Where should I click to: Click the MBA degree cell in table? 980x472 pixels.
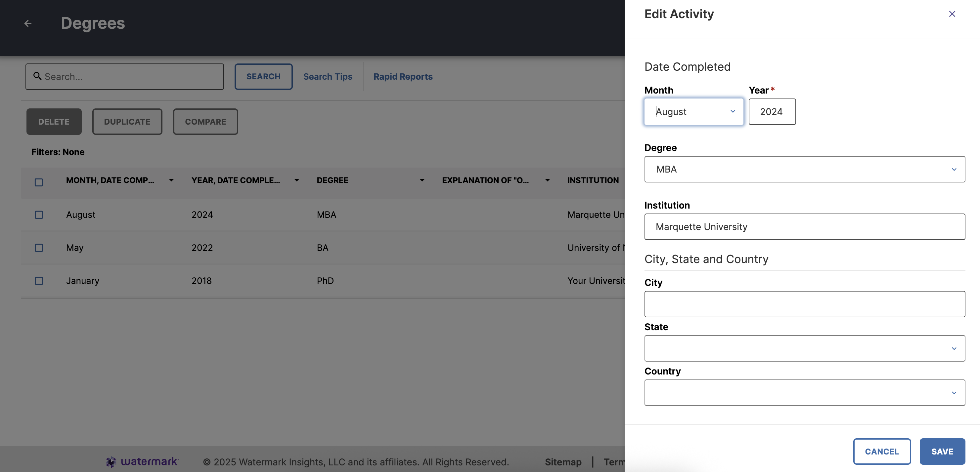click(x=327, y=215)
